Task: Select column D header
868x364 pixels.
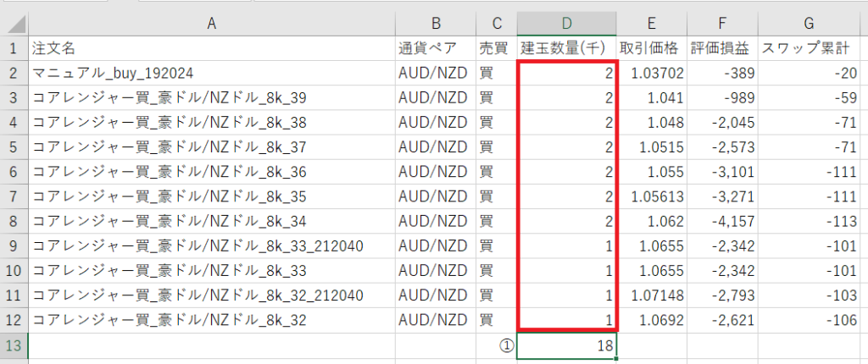Action: tap(566, 24)
